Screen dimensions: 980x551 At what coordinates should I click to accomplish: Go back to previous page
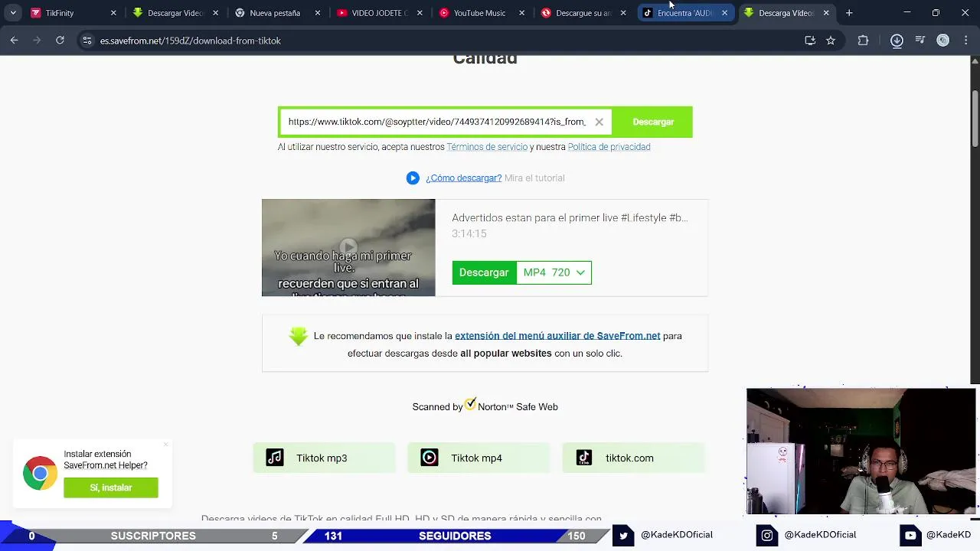click(x=14, y=41)
